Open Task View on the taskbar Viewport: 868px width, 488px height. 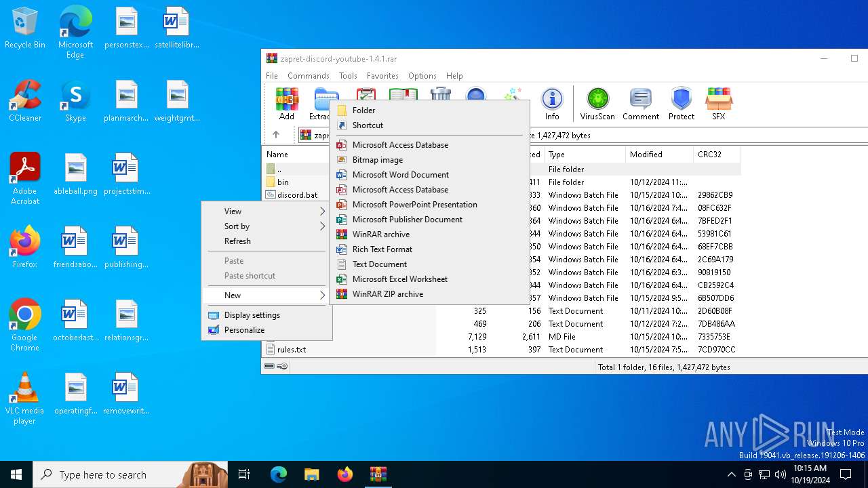point(244,474)
